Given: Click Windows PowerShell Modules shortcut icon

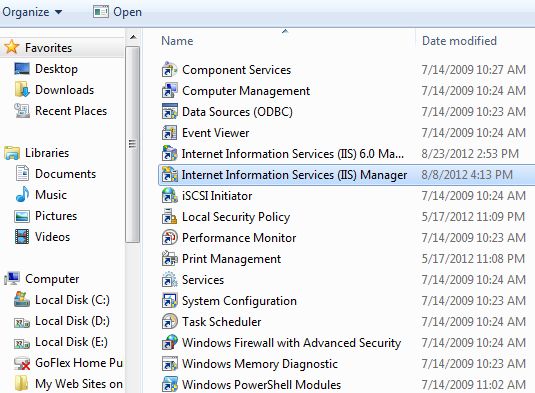Looking at the screenshot, I should pyautogui.click(x=170, y=384).
